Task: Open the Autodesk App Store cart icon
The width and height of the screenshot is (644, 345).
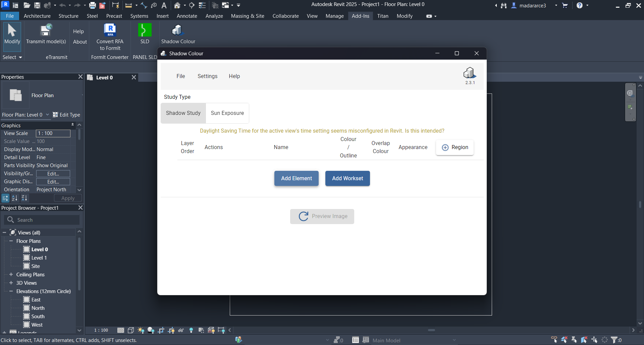Action: pos(565,5)
